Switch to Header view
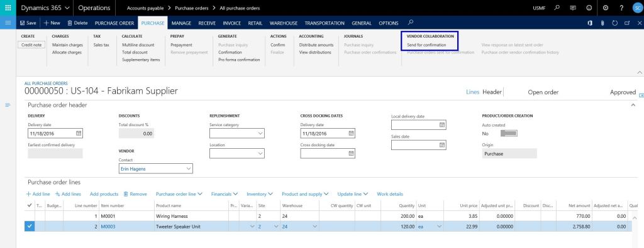The width and height of the screenshot is (644, 248). pyautogui.click(x=492, y=92)
